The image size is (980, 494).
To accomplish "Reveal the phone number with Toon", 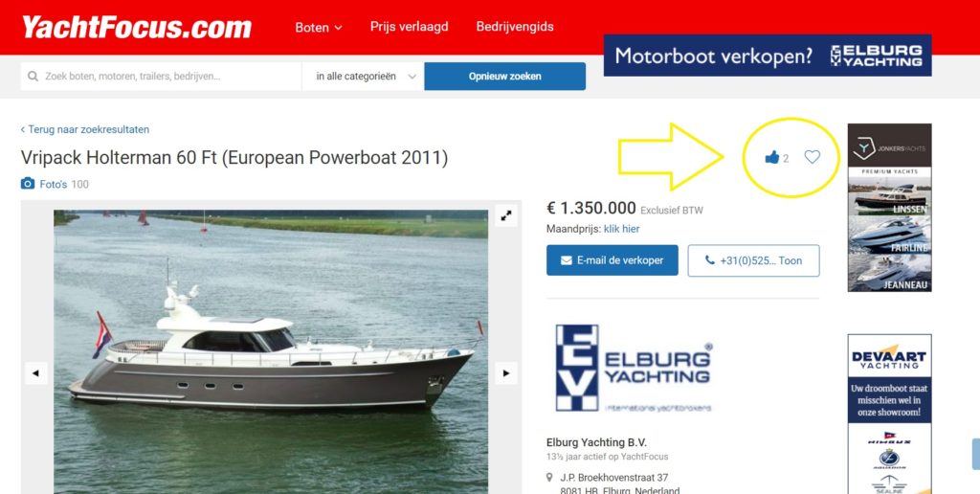I will (753, 260).
